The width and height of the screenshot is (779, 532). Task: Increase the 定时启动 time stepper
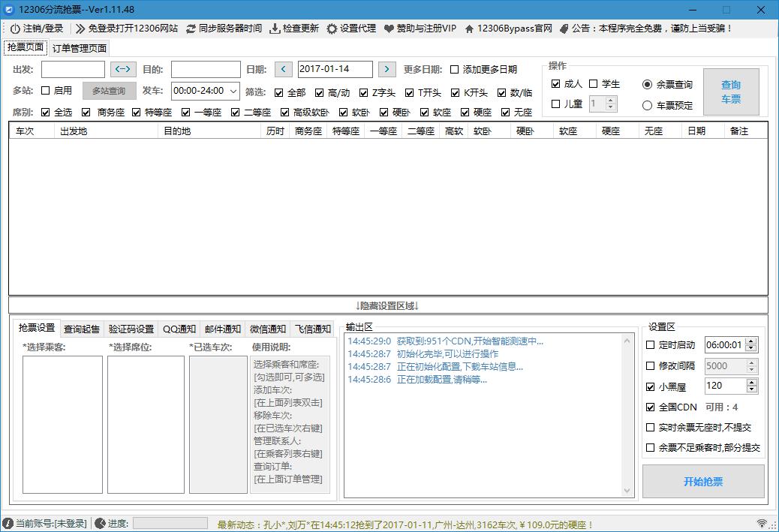tap(752, 341)
